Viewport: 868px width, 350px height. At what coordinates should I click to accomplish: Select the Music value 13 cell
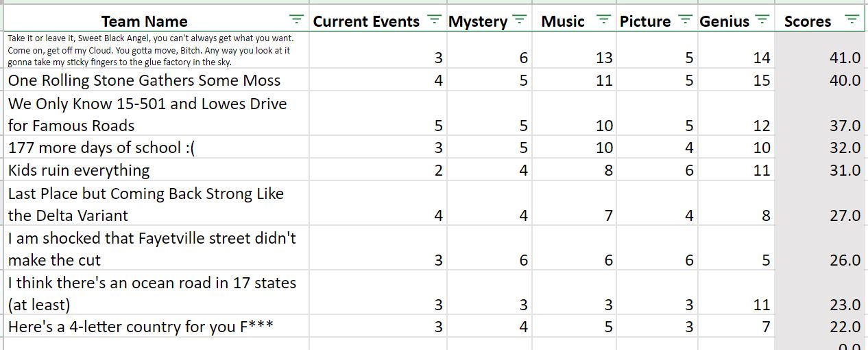pyautogui.click(x=574, y=50)
